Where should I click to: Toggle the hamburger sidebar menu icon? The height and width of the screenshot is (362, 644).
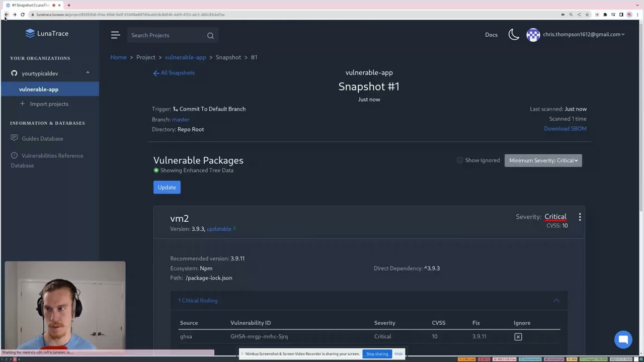click(x=115, y=35)
